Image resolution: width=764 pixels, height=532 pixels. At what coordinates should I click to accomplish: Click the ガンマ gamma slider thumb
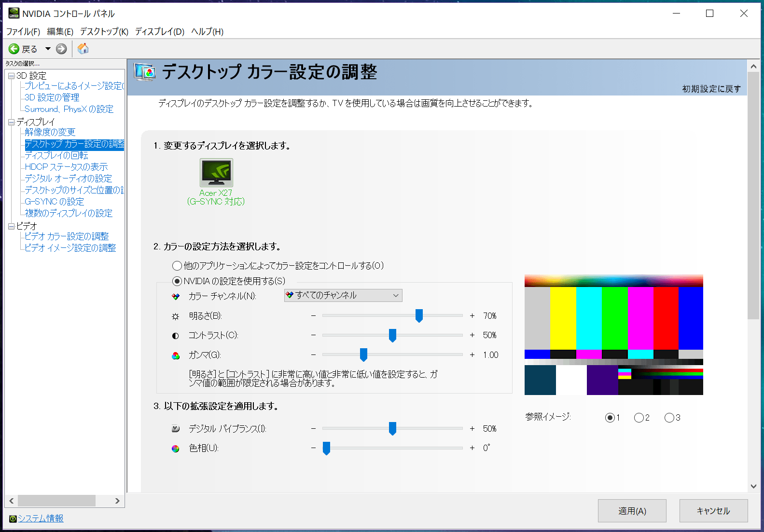pos(363,355)
